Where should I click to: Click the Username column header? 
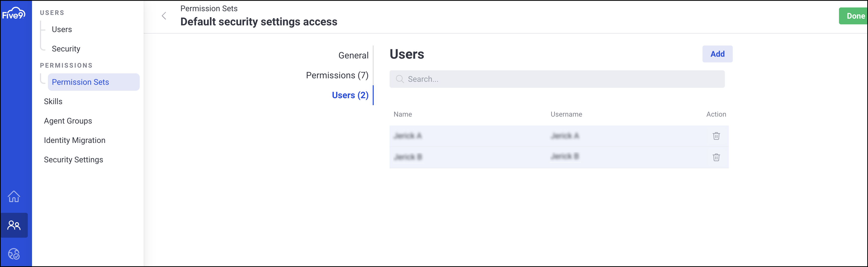click(x=566, y=114)
